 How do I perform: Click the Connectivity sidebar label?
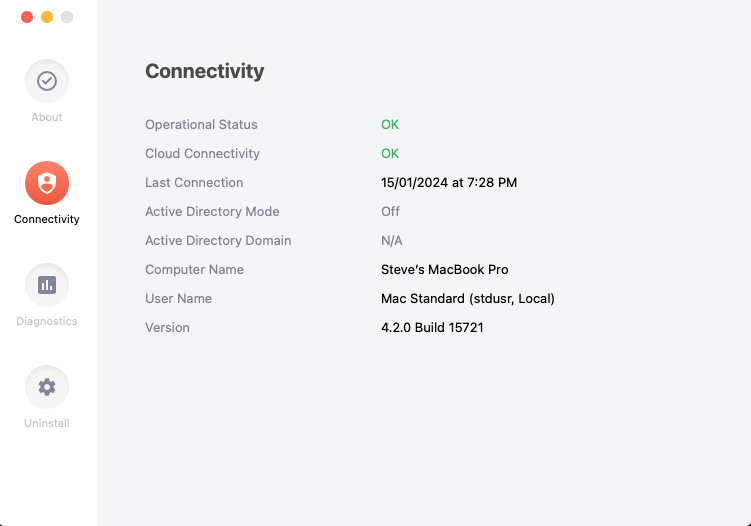(x=47, y=219)
